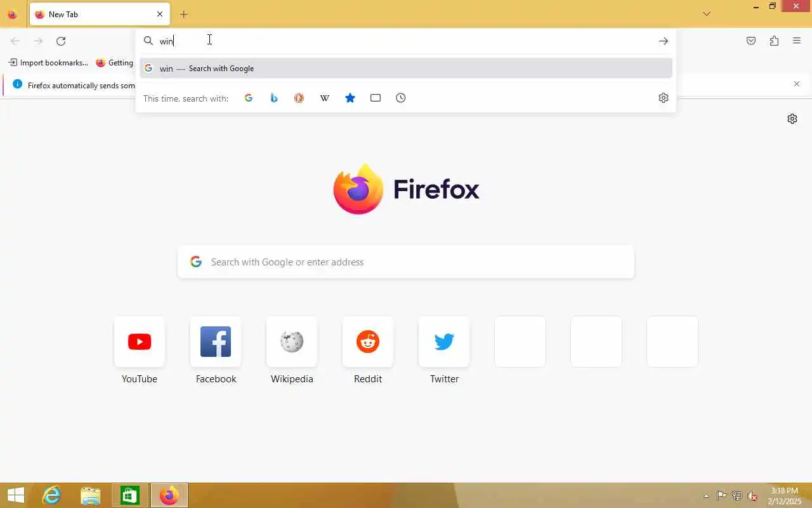Open search settings gear in the dropdown
The image size is (812, 508).
[664, 98]
